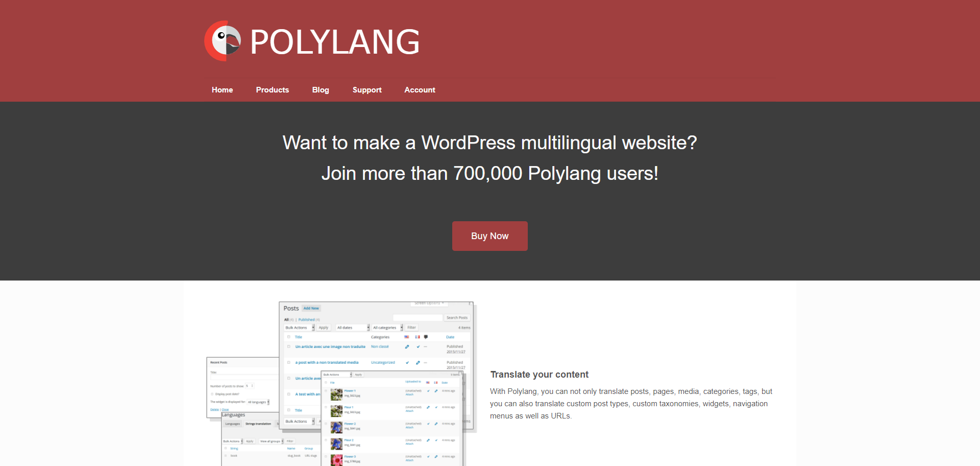The width and height of the screenshot is (980, 466).
Task: Tick checkbox beside 'a post with a non translated media'
Action: coord(289,362)
